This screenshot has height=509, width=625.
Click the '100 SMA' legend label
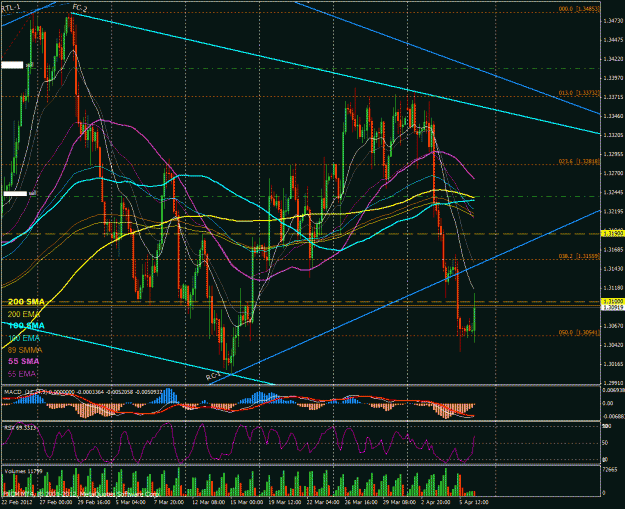[x=26, y=326]
